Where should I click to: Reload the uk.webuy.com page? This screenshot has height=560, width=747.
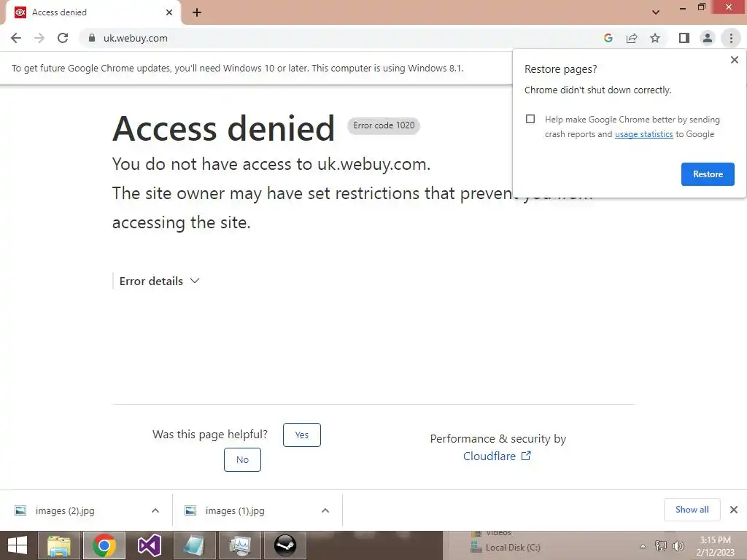point(63,38)
